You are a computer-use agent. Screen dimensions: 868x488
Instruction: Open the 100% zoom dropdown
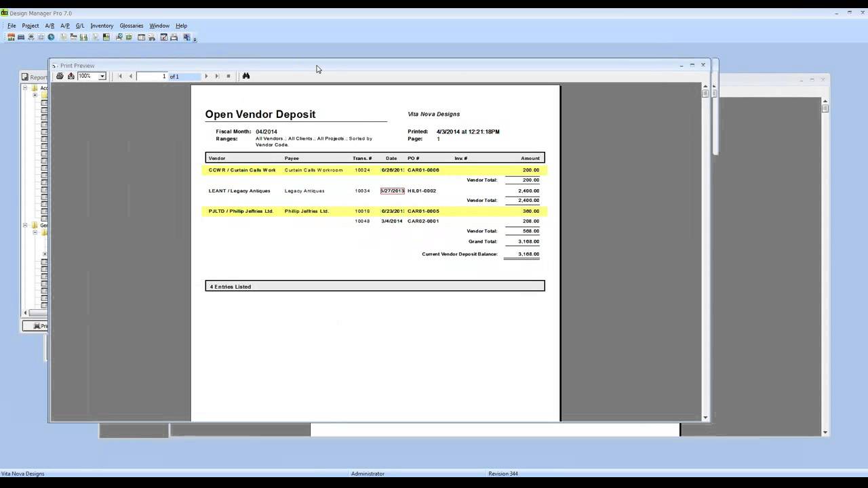tap(102, 76)
